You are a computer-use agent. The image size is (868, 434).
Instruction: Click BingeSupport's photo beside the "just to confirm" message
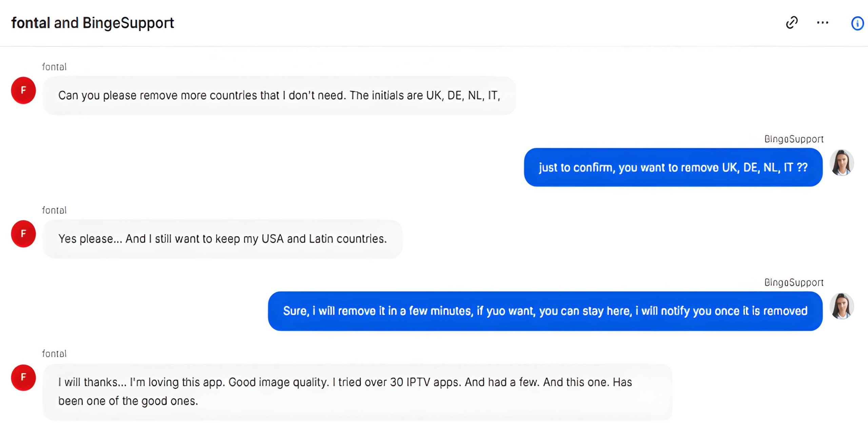[x=842, y=163]
